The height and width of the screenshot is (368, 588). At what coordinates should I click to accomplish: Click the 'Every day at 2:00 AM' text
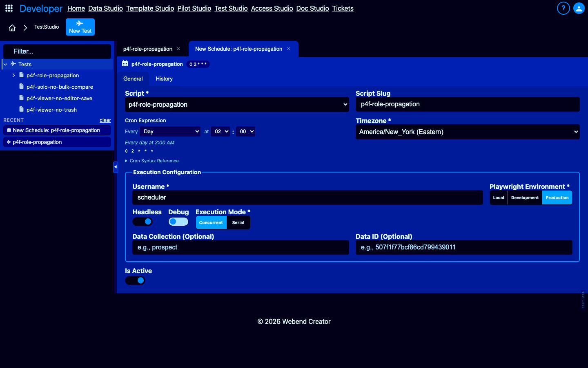[x=149, y=143]
